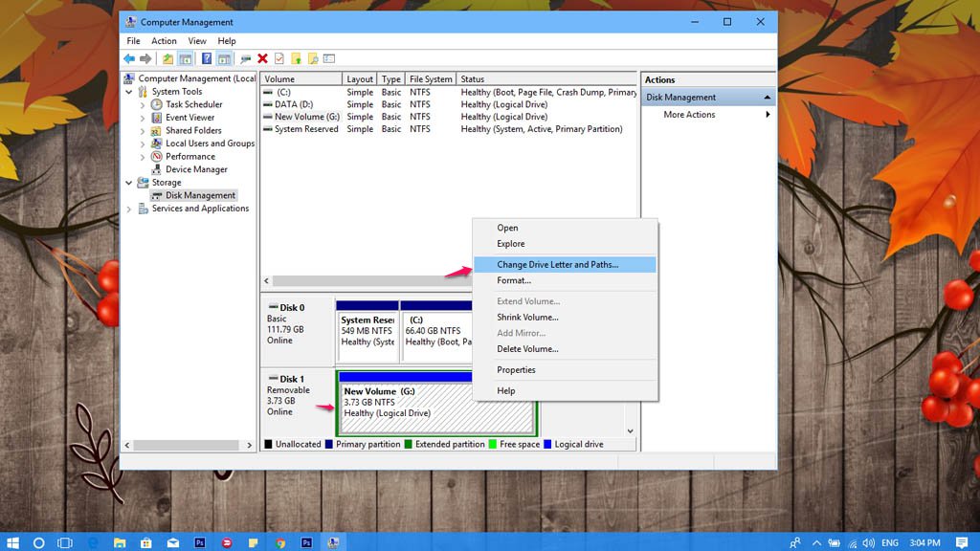This screenshot has height=551, width=980.
Task: Click the drive connection icon before red X
Action: [246, 58]
